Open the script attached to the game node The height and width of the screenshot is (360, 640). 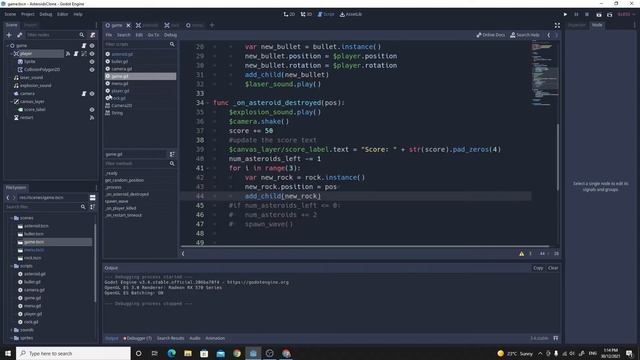click(84, 46)
